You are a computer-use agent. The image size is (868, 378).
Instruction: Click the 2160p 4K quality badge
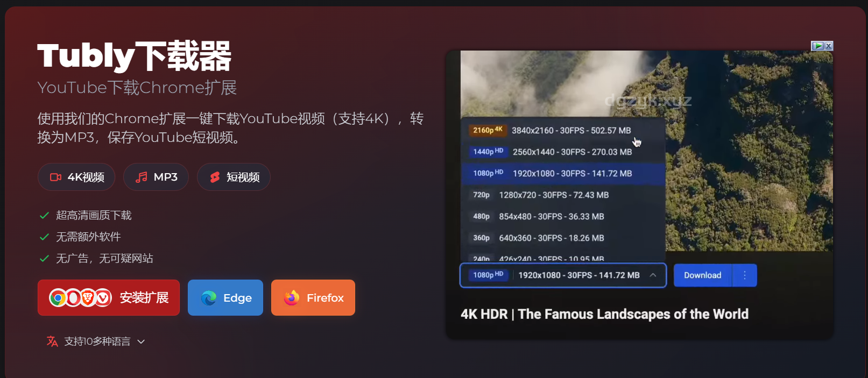click(x=488, y=130)
